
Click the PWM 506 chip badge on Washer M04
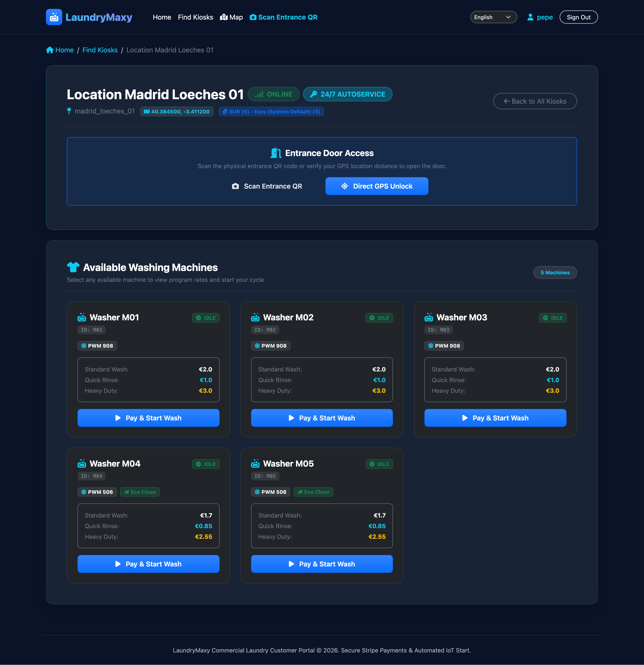(97, 492)
